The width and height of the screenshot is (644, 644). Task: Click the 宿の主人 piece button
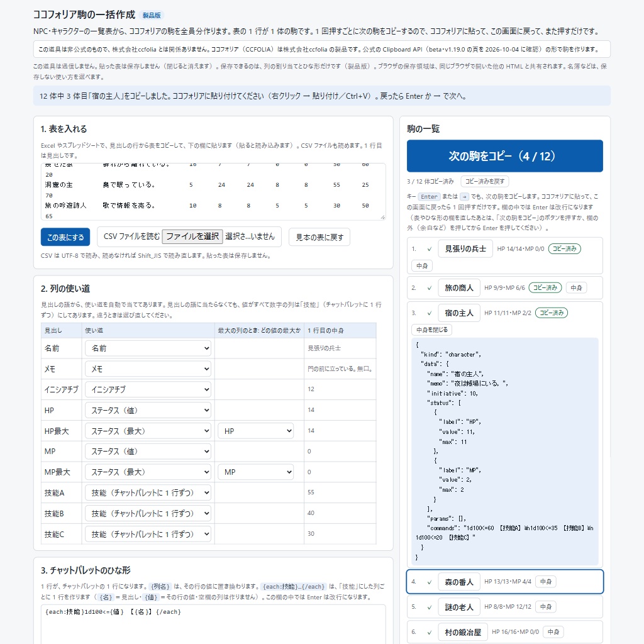pos(458,313)
